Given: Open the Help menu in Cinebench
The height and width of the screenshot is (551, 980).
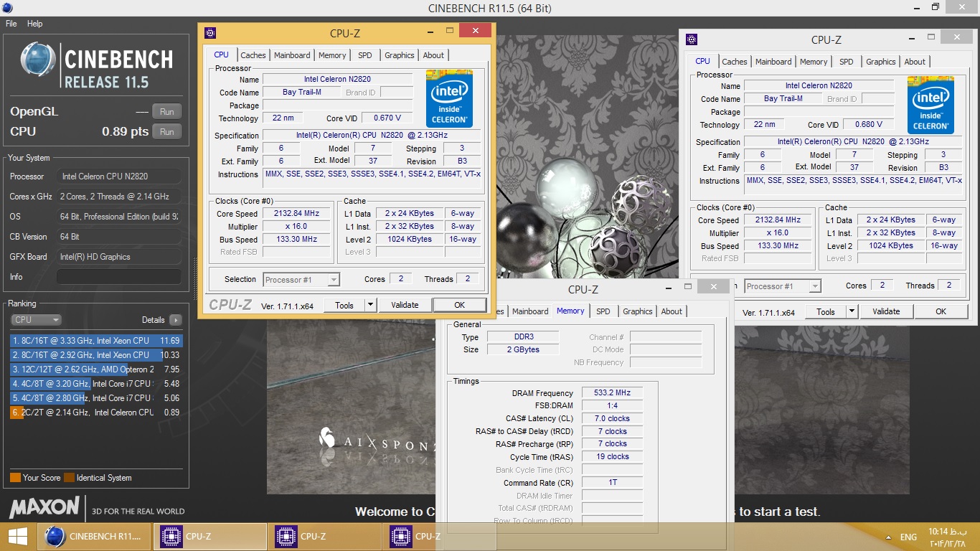Looking at the screenshot, I should point(35,24).
